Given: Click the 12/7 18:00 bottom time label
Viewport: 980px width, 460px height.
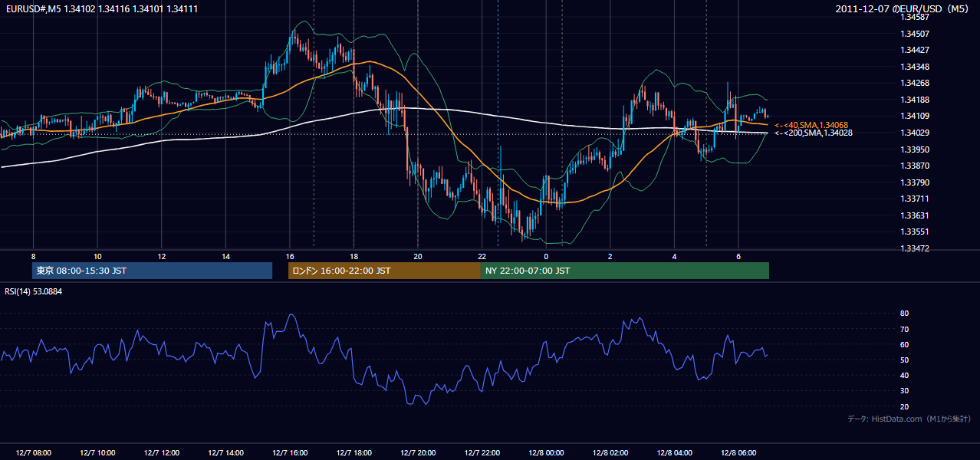Looking at the screenshot, I should 354,452.
